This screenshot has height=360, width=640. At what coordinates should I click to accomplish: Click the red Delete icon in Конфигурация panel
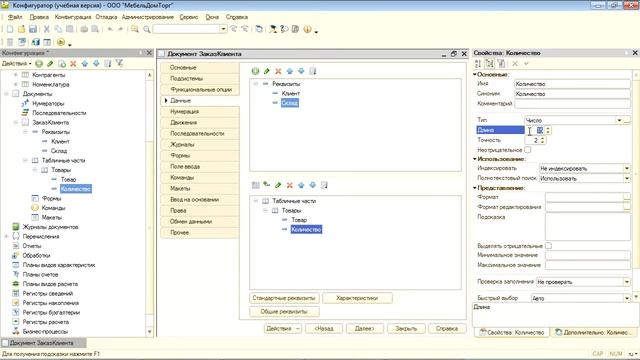click(x=73, y=64)
